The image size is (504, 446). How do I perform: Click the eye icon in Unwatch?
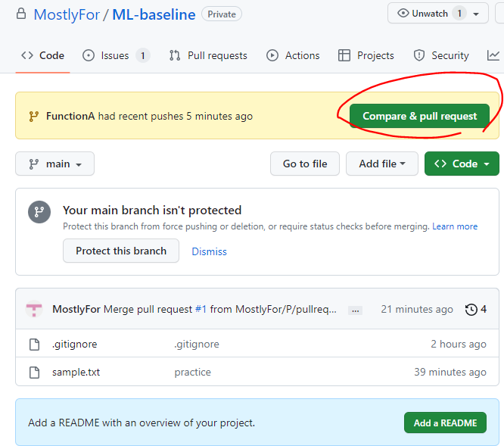click(x=403, y=14)
